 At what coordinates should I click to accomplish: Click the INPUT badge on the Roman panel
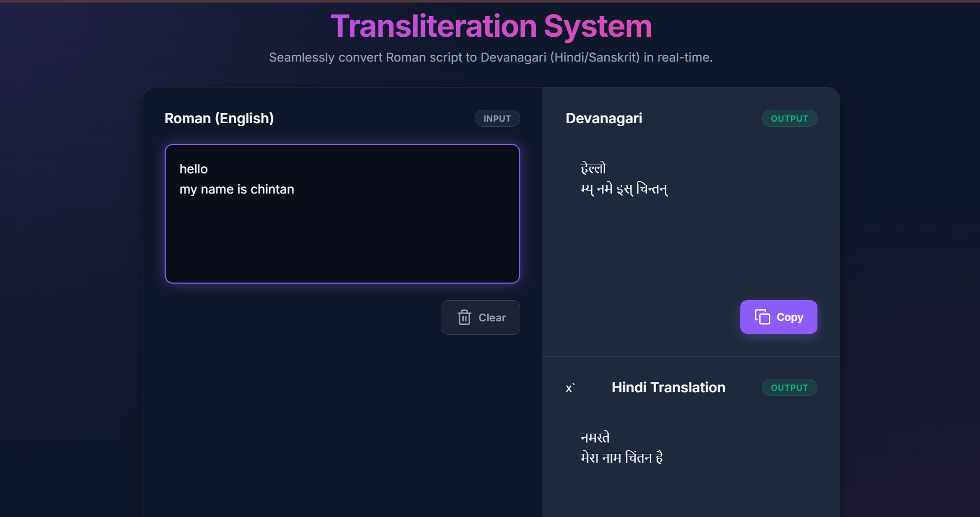click(x=497, y=118)
